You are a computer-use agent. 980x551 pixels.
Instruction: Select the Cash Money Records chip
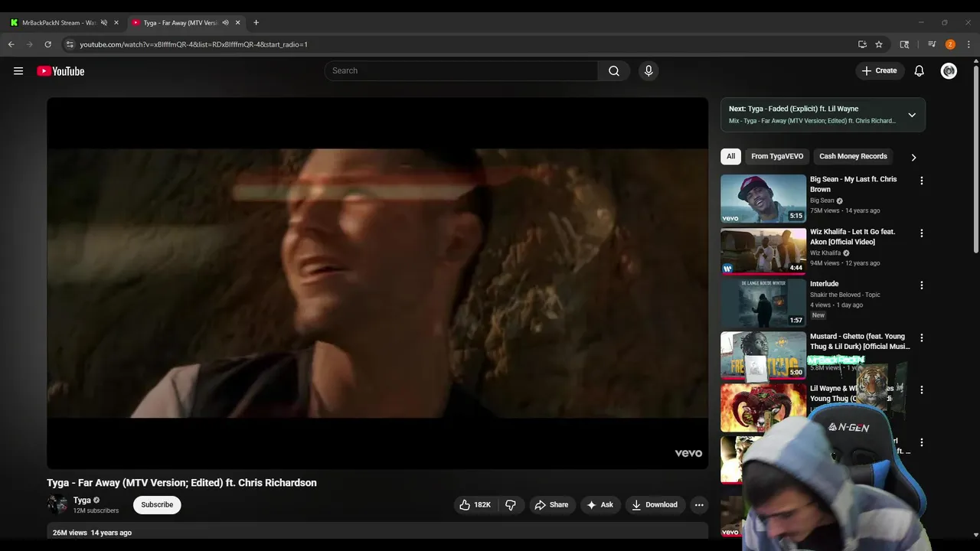click(x=853, y=156)
